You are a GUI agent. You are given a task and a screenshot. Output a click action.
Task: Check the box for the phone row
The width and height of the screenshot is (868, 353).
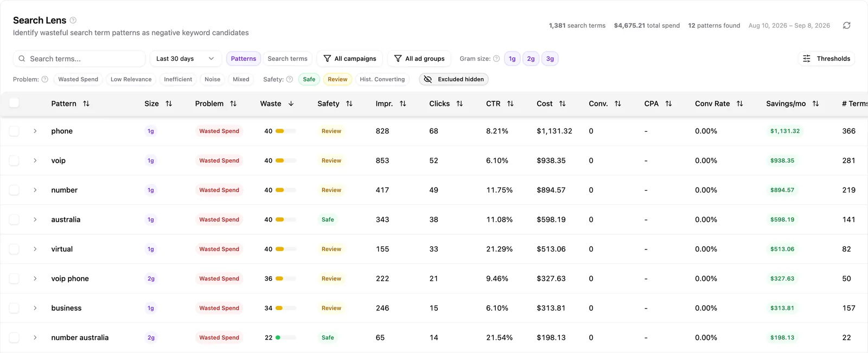point(14,131)
